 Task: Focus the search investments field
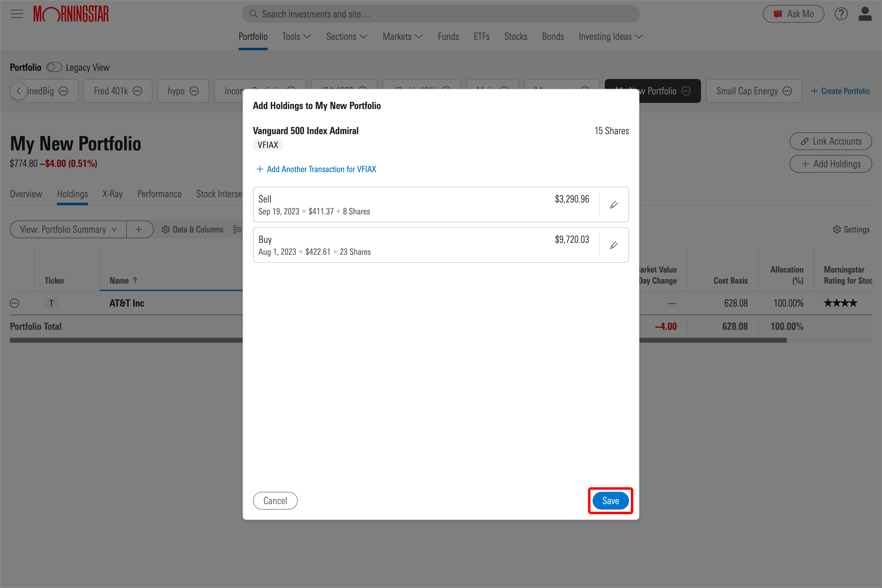coord(441,14)
